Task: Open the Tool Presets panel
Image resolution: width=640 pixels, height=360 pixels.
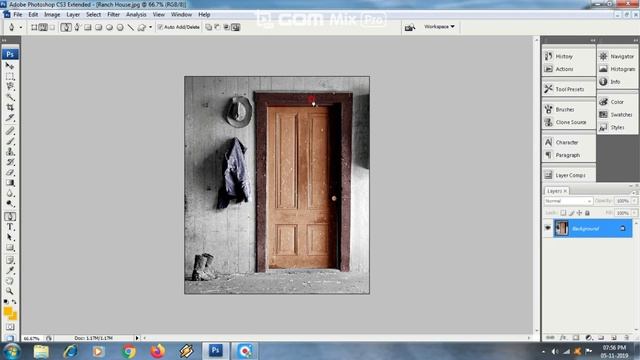Action: 569,89
